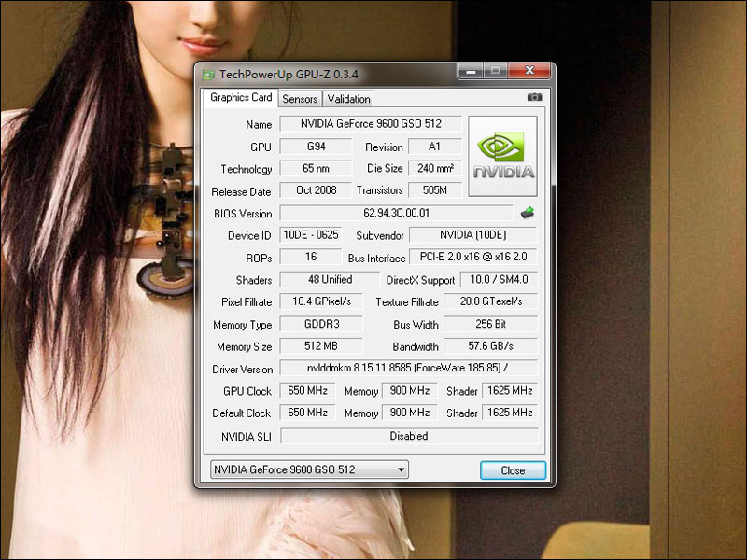The image size is (747, 560).
Task: Click the Bandwidth value 57.6 GB/s
Action: (x=491, y=346)
